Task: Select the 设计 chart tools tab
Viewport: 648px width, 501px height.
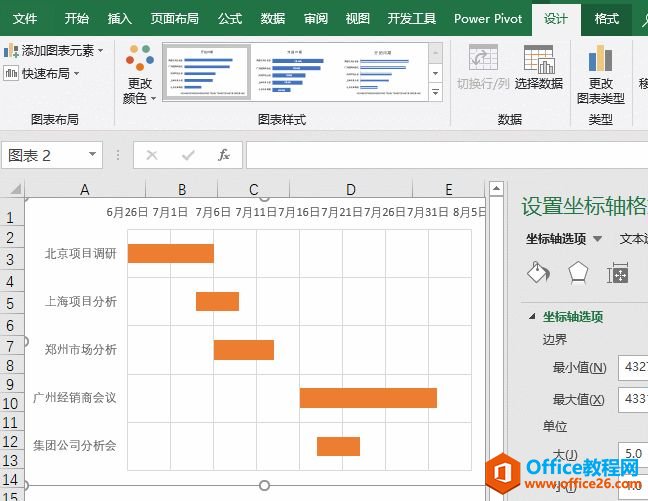Action: 556,19
